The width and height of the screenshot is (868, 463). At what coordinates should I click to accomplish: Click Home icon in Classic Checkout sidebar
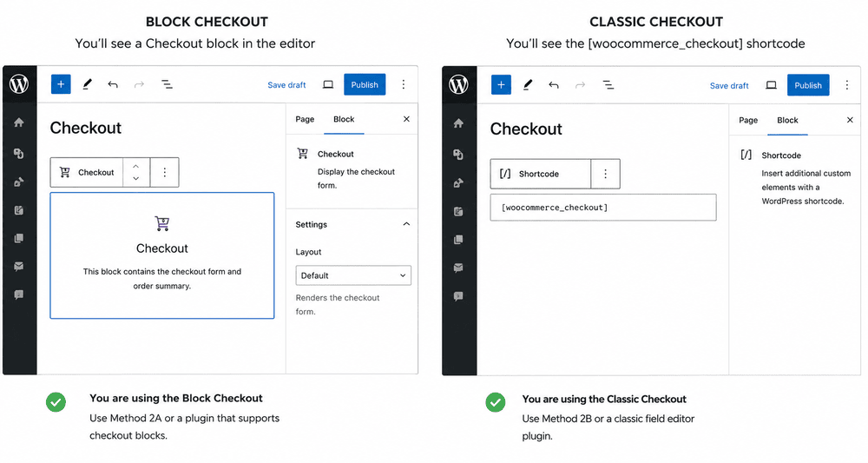pyautogui.click(x=458, y=123)
